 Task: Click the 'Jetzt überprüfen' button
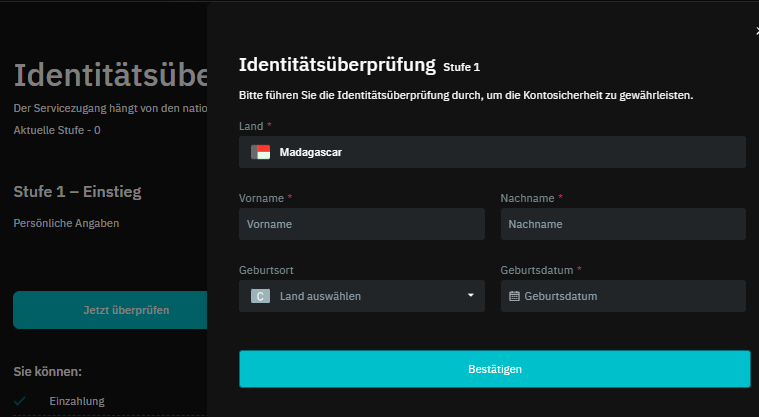[x=110, y=310]
